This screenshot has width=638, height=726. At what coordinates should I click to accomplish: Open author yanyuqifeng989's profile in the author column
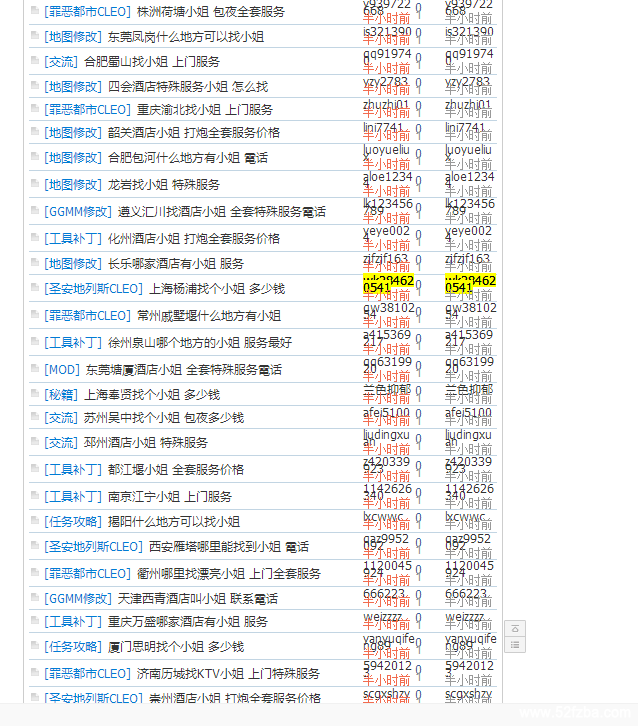pyautogui.click(x=389, y=642)
